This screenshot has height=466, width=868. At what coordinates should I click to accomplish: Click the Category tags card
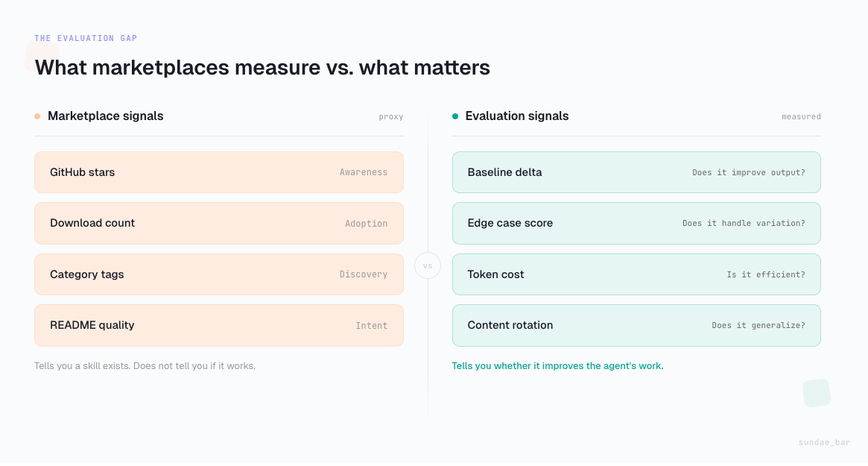218,274
